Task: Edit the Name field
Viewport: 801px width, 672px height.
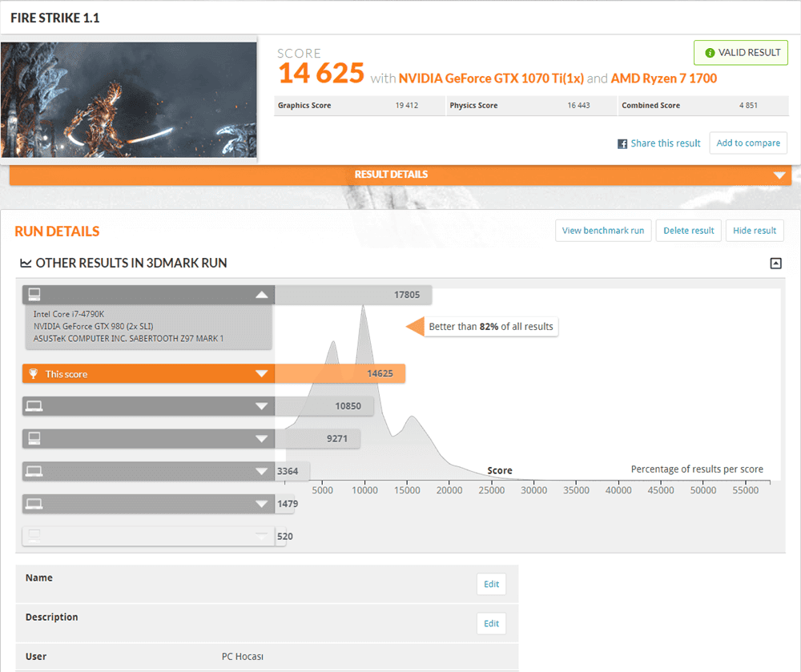Action: 491,585
